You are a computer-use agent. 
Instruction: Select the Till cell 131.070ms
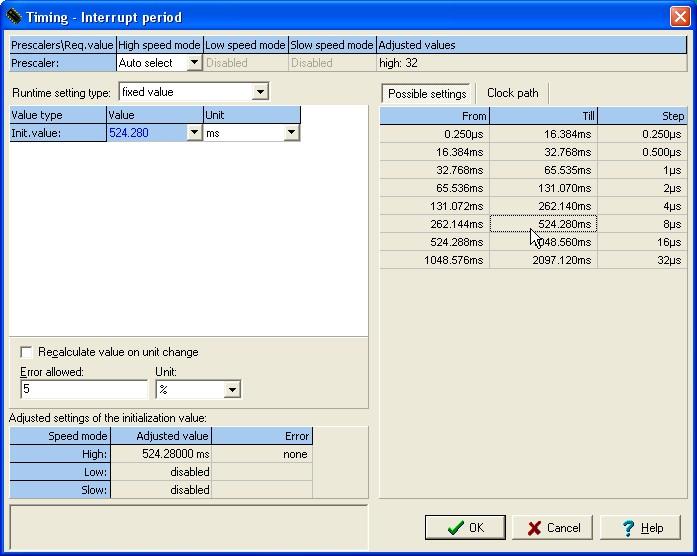pyautogui.click(x=543, y=188)
